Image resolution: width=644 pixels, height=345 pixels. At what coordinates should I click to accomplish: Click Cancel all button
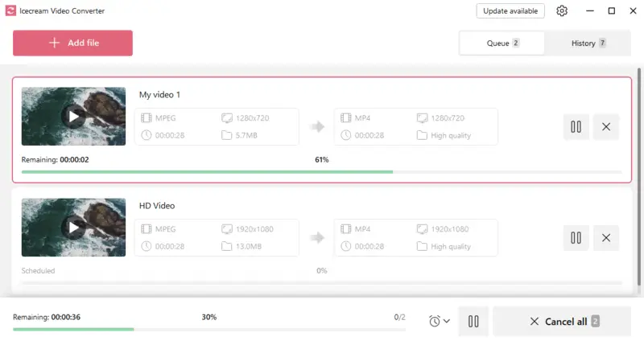pos(562,321)
